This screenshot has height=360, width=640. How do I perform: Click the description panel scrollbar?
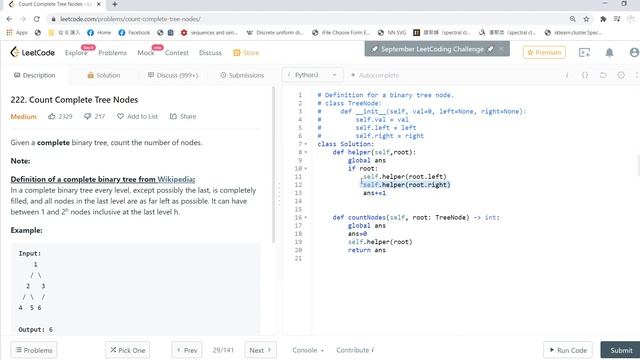pos(273,165)
